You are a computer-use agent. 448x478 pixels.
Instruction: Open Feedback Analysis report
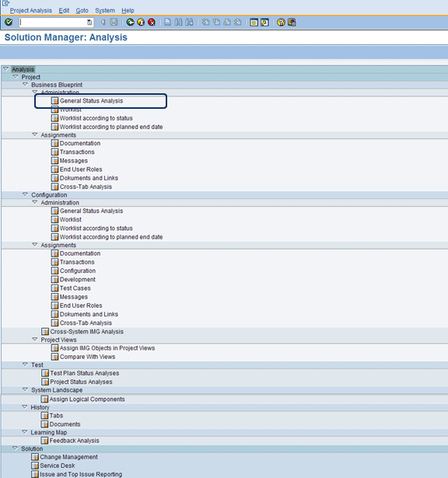pyautogui.click(x=74, y=441)
